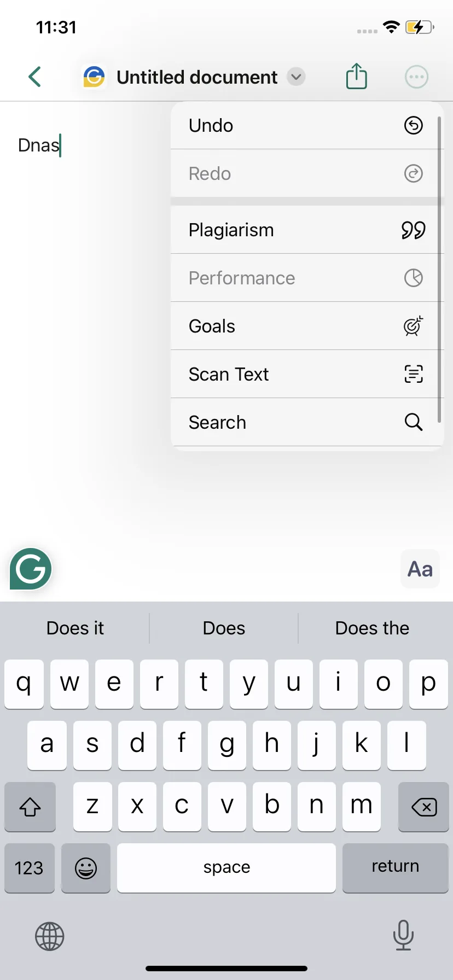Expand the Untitled document title dropdown
453x980 pixels.
click(x=296, y=77)
